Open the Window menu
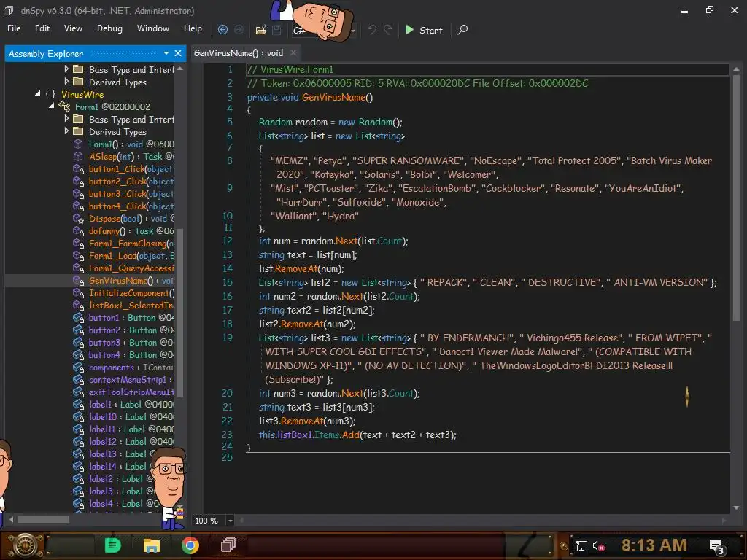747x560 pixels. click(153, 28)
